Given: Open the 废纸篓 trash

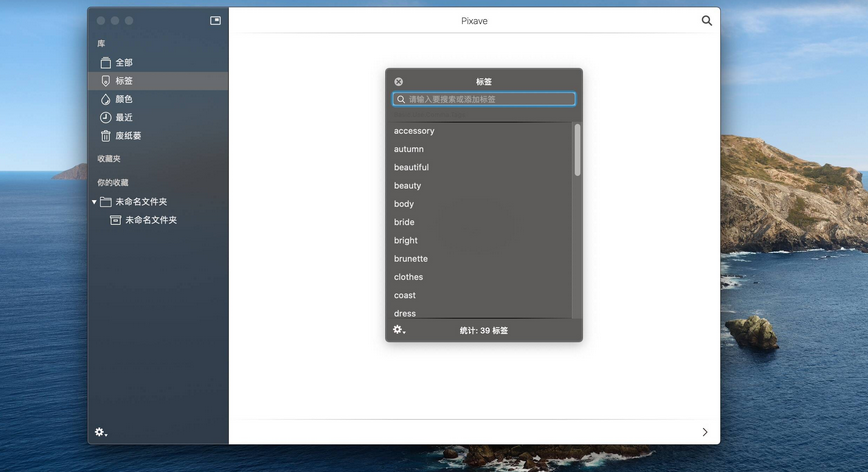Looking at the screenshot, I should tap(128, 136).
